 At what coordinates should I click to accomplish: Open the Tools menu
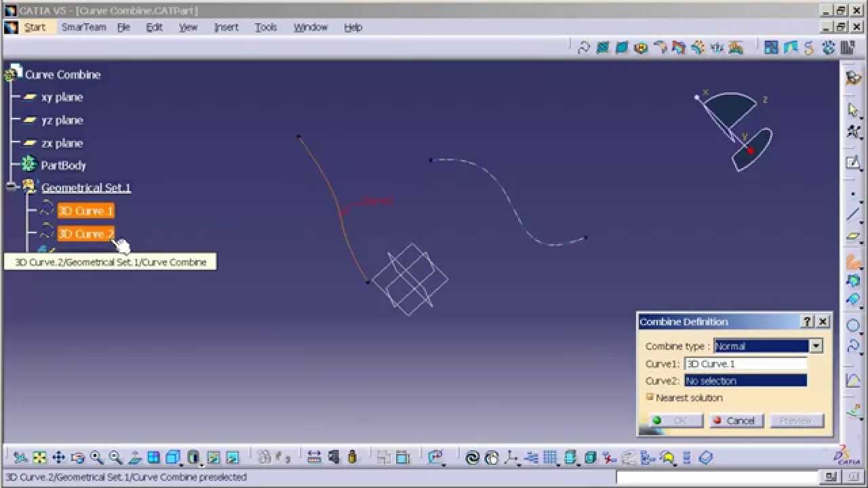266,27
